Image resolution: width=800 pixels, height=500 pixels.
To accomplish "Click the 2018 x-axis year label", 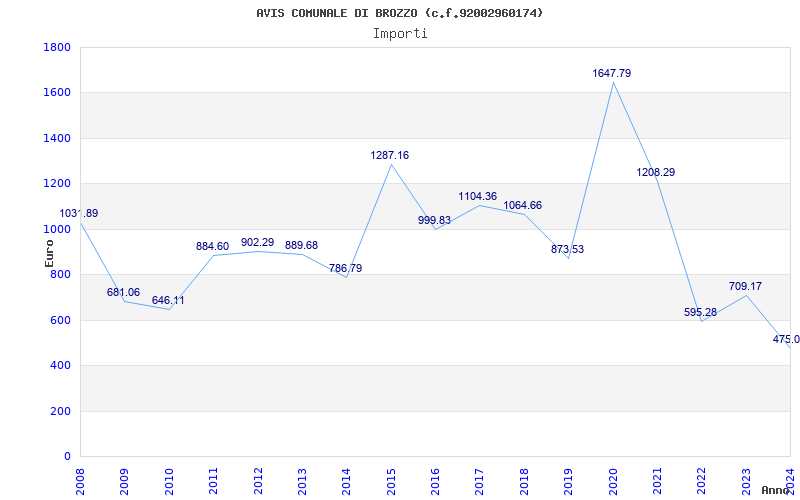I will coord(524,481).
